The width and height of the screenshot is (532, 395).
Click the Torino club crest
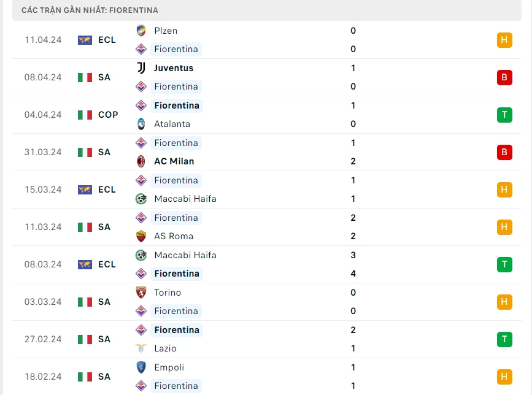point(141,293)
